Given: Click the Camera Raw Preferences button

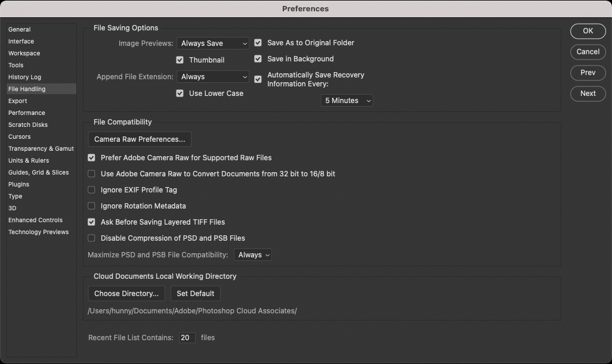Looking at the screenshot, I should coord(140,139).
